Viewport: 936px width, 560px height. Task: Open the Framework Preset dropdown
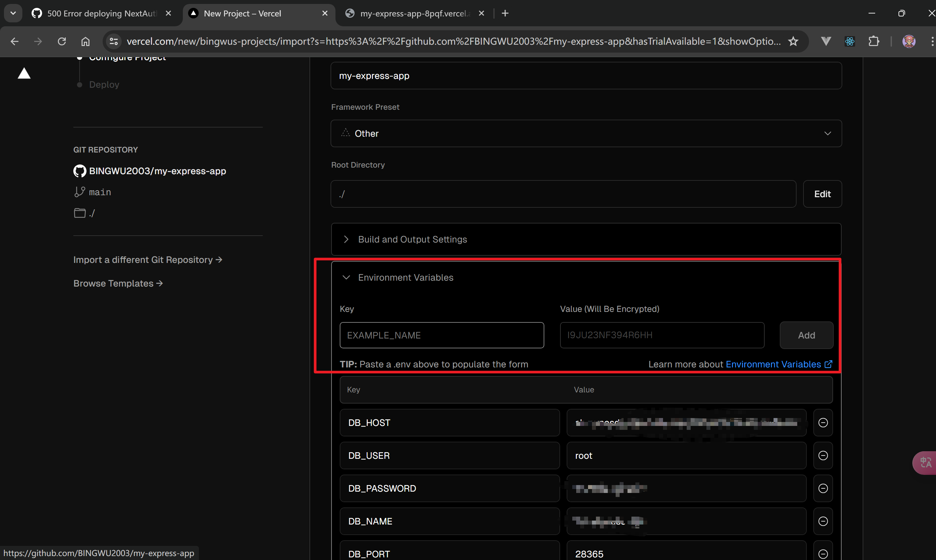[x=586, y=133]
